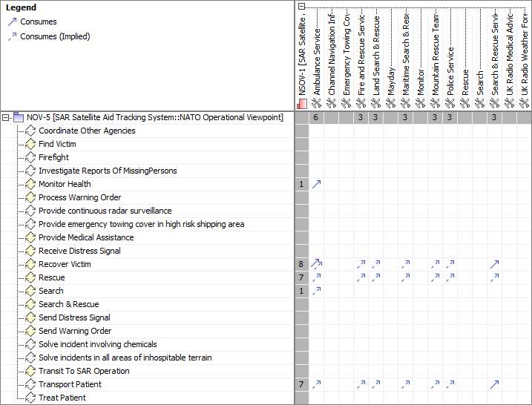
Task: Click the Fire and Rescue Service column icon
Action: click(x=361, y=103)
